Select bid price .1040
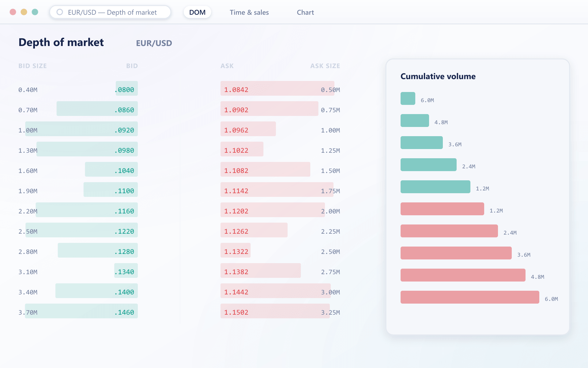 (124, 171)
